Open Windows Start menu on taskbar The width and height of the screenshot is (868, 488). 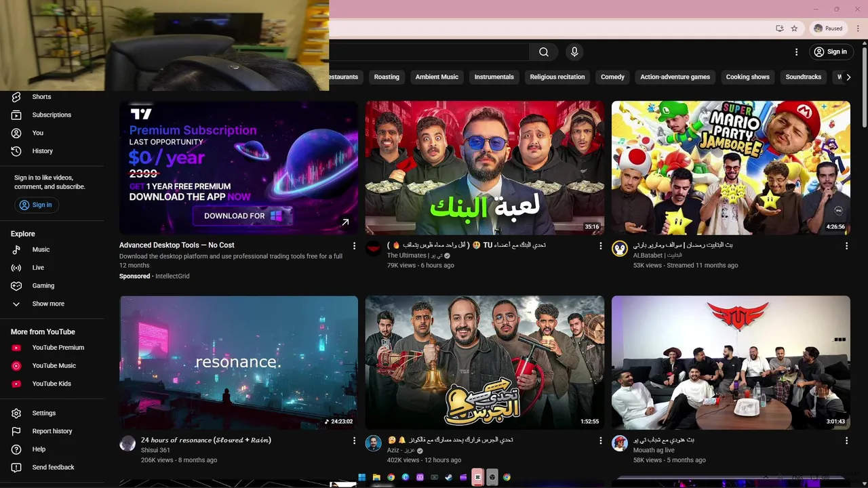point(361,478)
